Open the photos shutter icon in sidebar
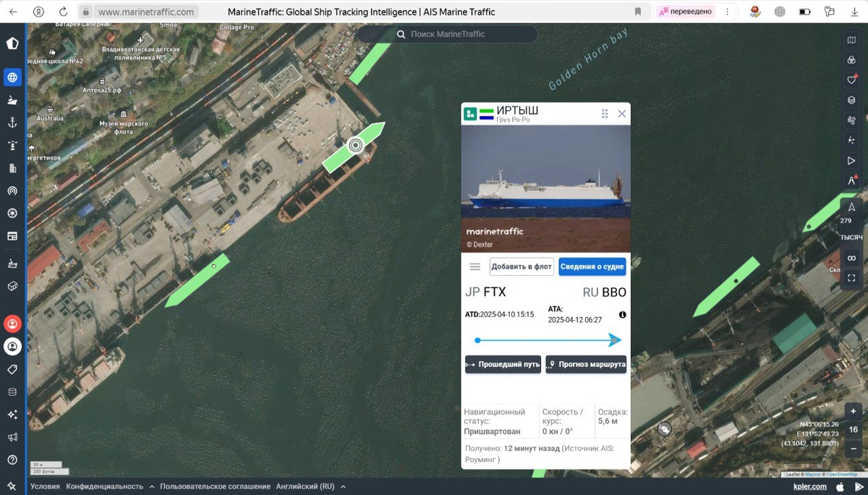This screenshot has width=868, height=495. click(12, 213)
